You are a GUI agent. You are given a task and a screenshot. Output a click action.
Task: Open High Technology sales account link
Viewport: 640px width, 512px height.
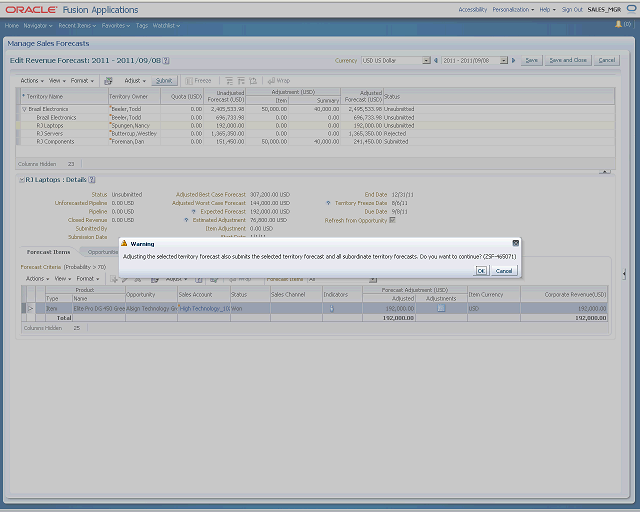pos(204,309)
